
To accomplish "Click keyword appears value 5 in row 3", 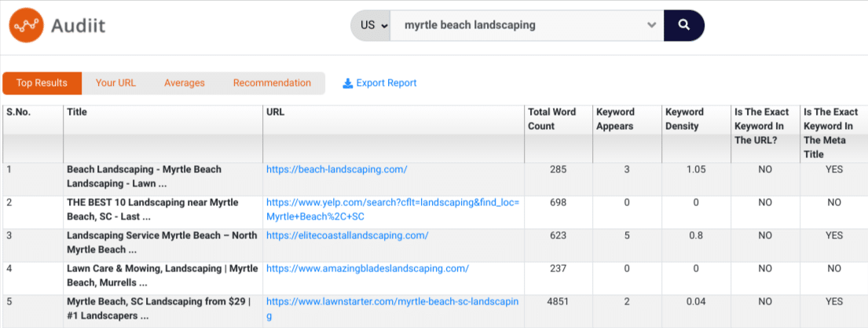I will click(627, 235).
